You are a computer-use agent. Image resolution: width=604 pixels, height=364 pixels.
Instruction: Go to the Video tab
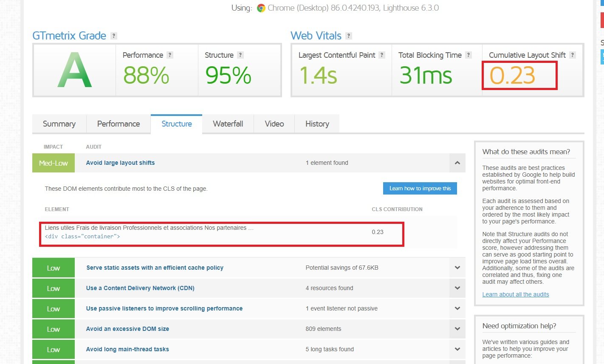click(274, 124)
